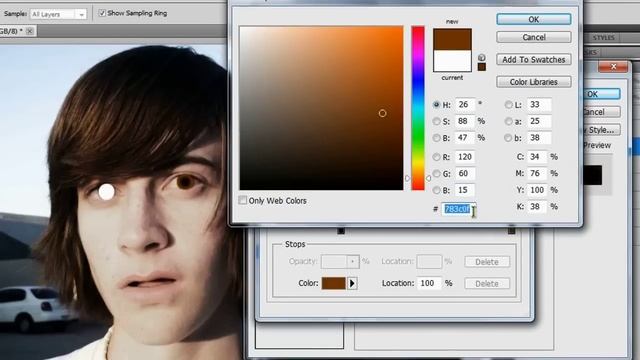Cancel the Color Picker dialog

coord(533,37)
